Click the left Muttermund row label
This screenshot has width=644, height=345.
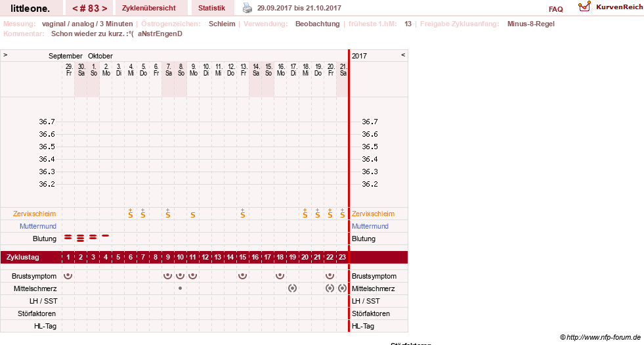click(38, 226)
